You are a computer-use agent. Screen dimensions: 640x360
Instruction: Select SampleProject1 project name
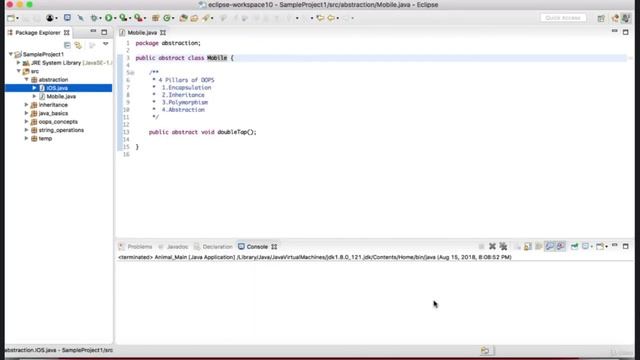[x=43, y=54]
